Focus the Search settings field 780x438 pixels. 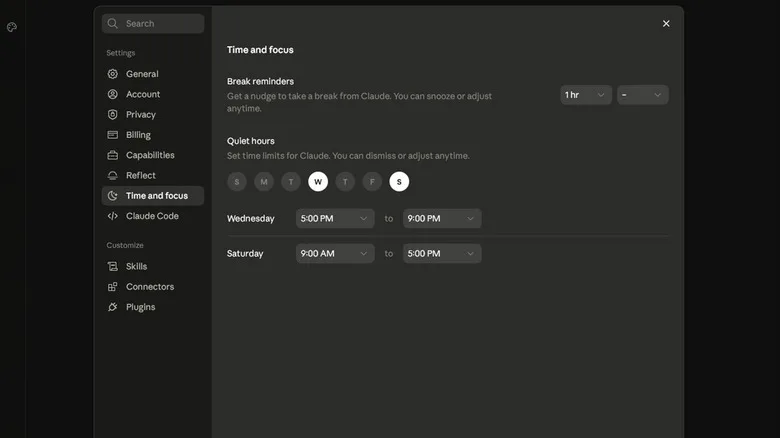point(153,23)
